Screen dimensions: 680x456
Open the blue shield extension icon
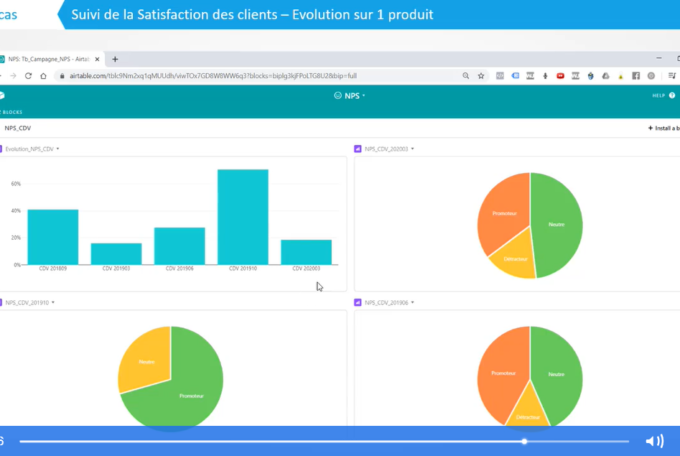pos(591,76)
